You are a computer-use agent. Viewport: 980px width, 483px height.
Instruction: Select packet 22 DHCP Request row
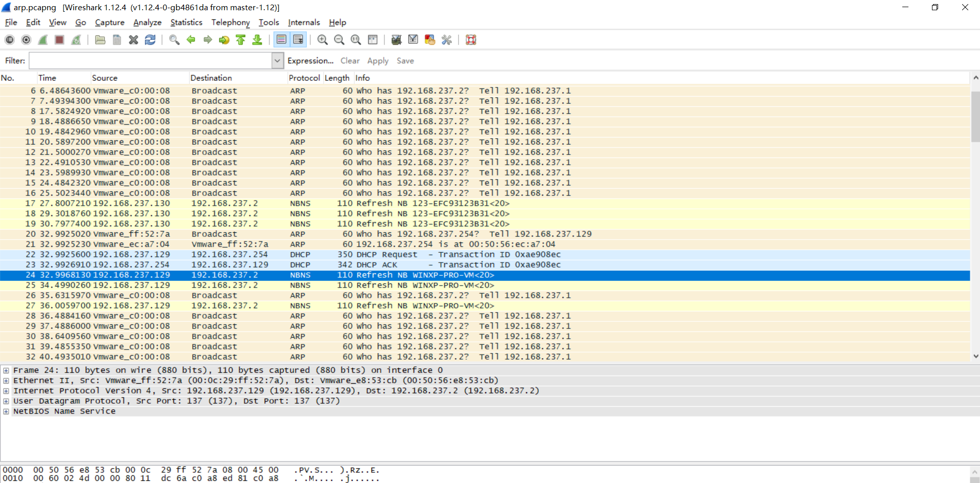click(x=485, y=255)
